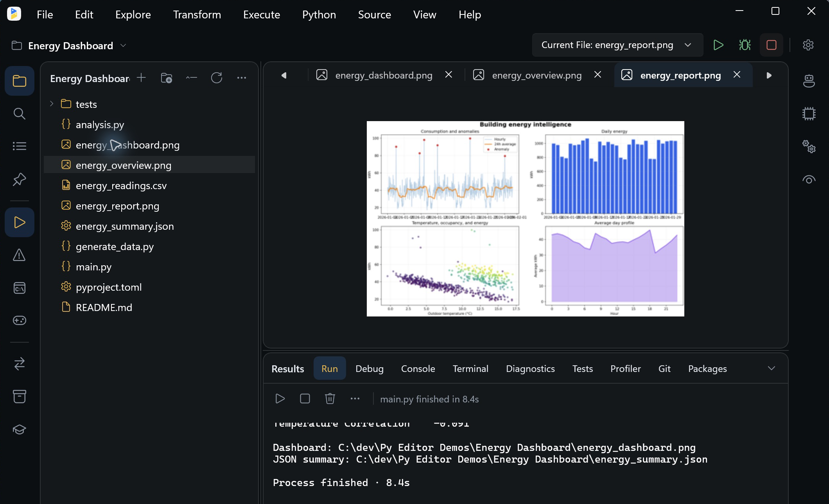Clear output with the trash icon
Image resolution: width=829 pixels, height=504 pixels.
pos(330,399)
